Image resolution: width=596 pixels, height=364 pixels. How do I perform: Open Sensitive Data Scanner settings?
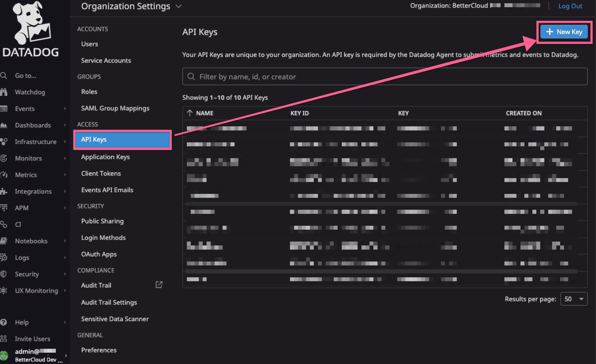coord(115,319)
